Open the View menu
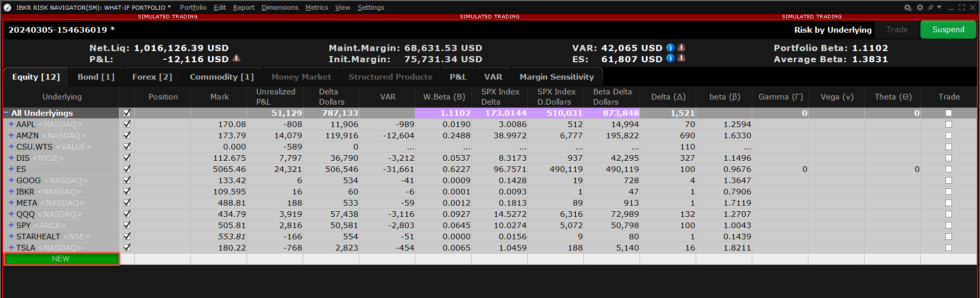This screenshot has width=980, height=298. point(342,8)
